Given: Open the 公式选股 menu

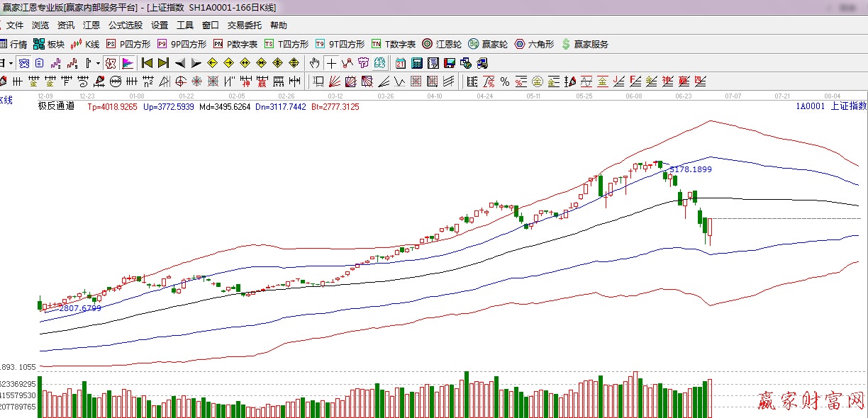Looking at the screenshot, I should 125,25.
